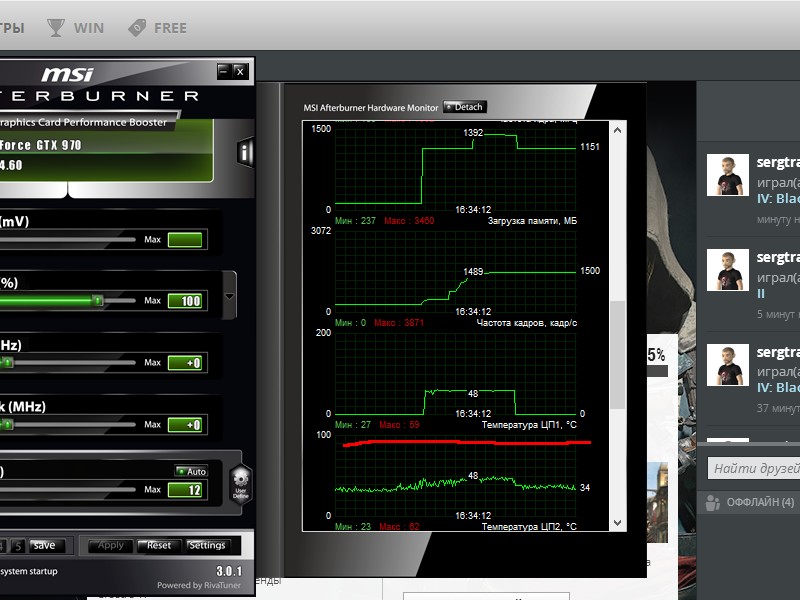Minimize the MSI Afterburner window

click(x=223, y=71)
